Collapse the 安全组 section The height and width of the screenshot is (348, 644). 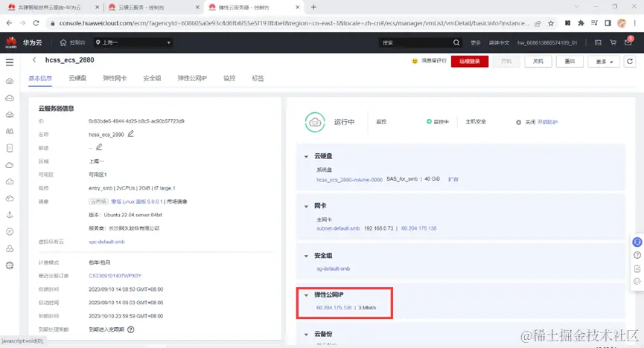(x=306, y=256)
